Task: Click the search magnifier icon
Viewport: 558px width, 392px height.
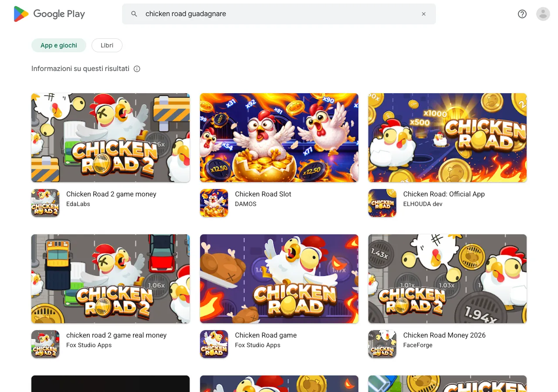Action: click(134, 14)
